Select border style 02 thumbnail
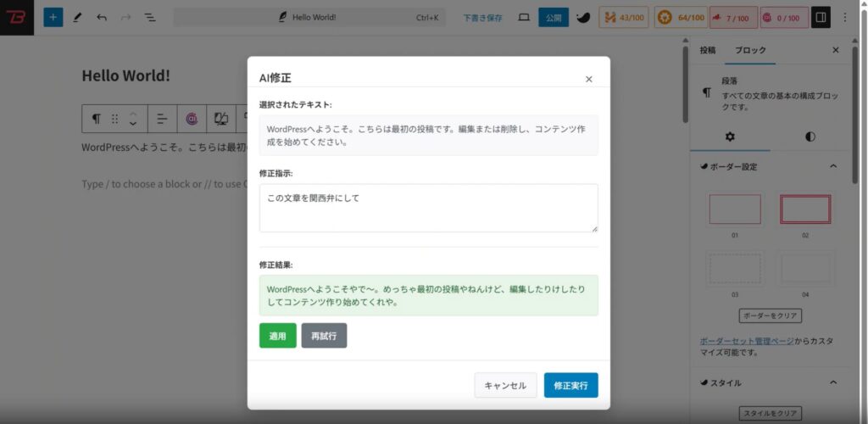This screenshot has width=868, height=424. pyautogui.click(x=805, y=209)
